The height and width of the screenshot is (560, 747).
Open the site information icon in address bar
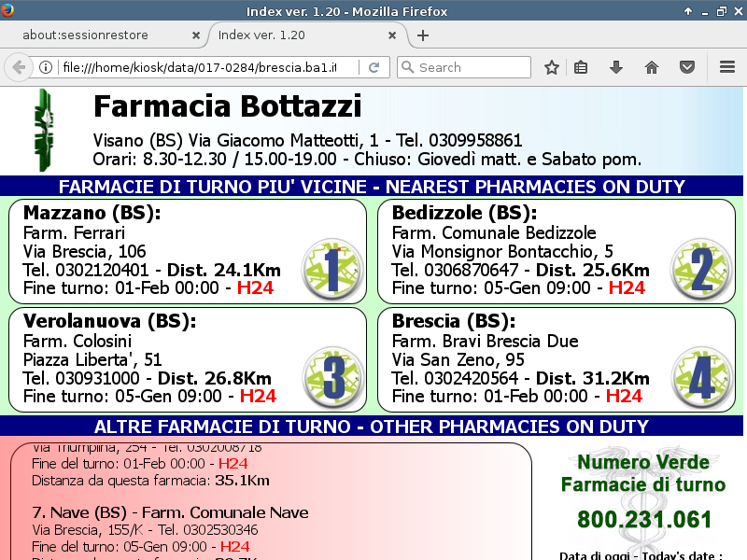pyautogui.click(x=45, y=67)
